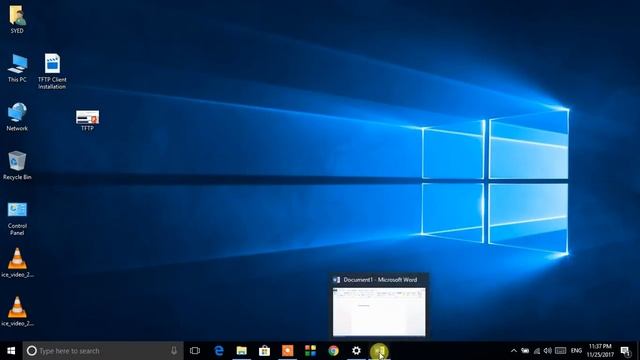
Task: Open Settings gear on the taskbar
Action: tap(356, 351)
